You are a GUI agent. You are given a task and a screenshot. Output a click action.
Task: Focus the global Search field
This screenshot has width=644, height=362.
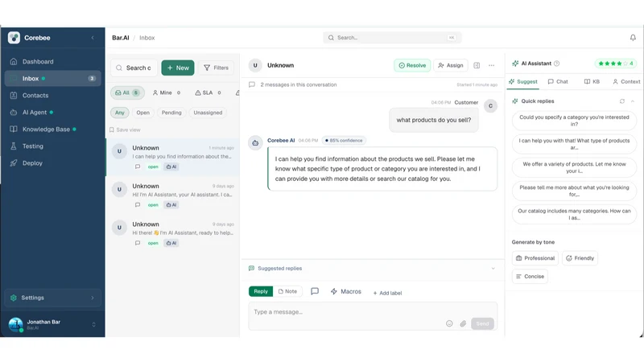(x=392, y=38)
